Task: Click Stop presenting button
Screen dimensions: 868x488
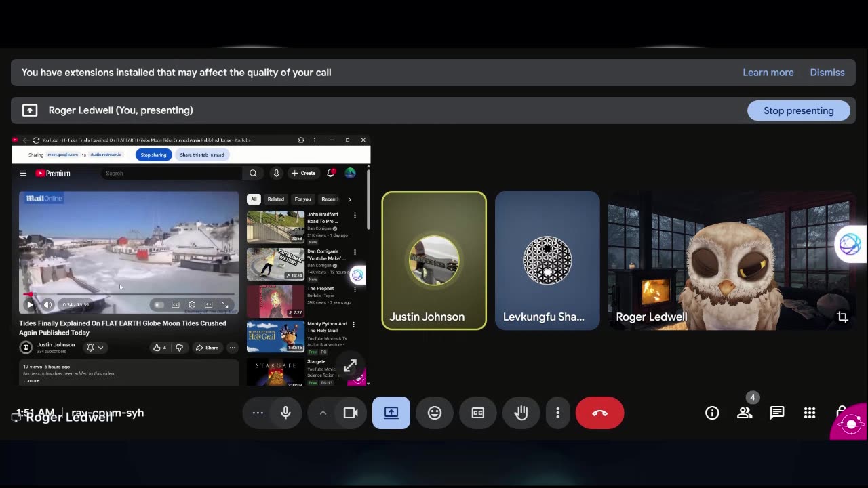Action: (799, 110)
